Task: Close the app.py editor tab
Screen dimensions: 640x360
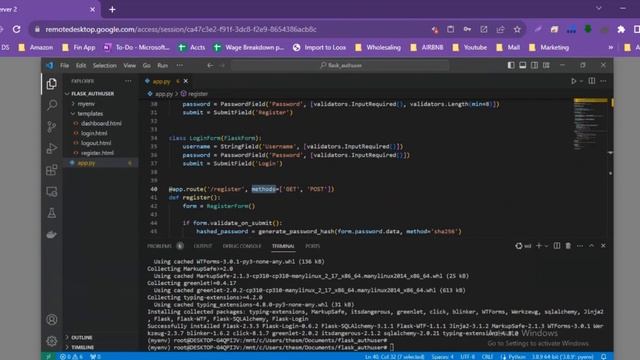Action: pyautogui.click(x=186, y=81)
